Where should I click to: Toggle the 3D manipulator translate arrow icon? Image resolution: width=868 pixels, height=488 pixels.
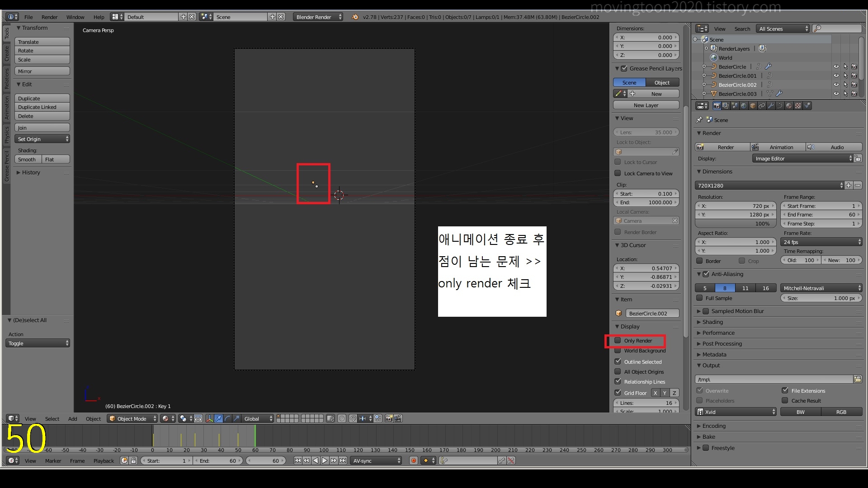coord(218,419)
